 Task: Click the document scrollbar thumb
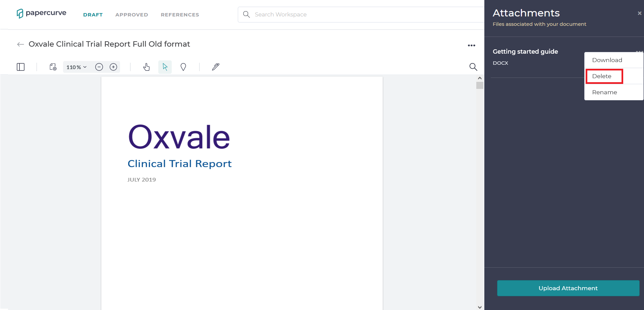coord(480,86)
